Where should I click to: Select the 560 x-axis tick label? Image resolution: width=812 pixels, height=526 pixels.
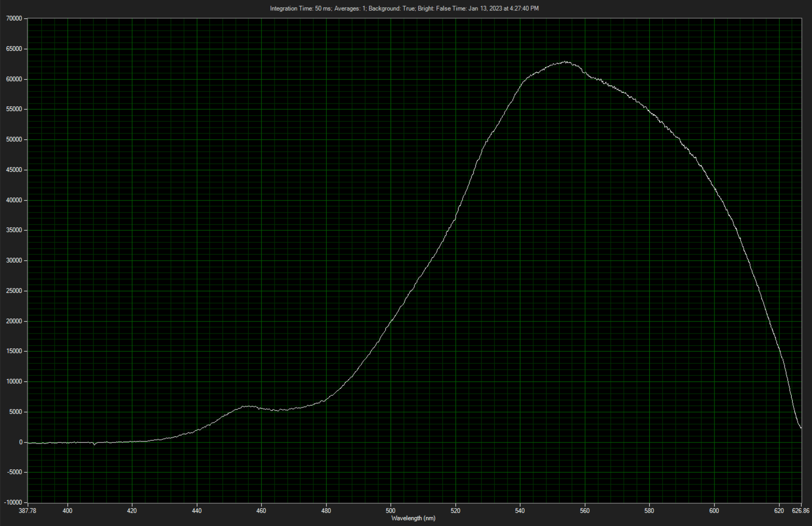coord(585,511)
